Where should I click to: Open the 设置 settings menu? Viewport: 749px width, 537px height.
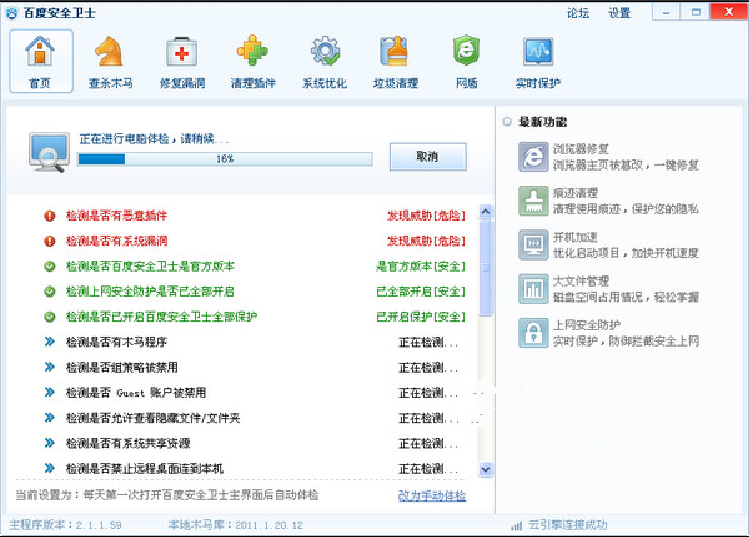point(619,13)
